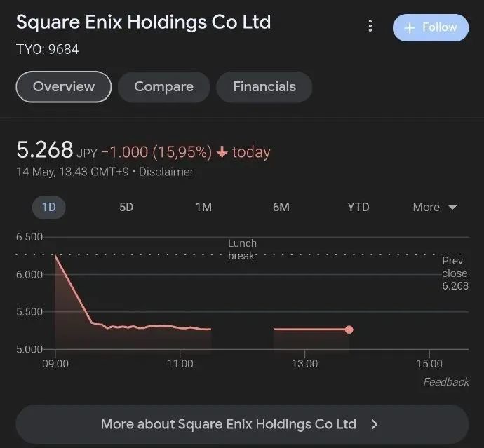Select the 6M time range

tap(281, 207)
